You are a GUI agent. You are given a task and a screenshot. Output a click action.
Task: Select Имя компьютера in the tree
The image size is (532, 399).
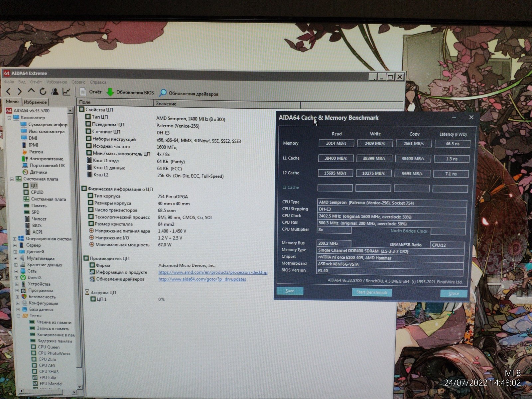tap(46, 131)
